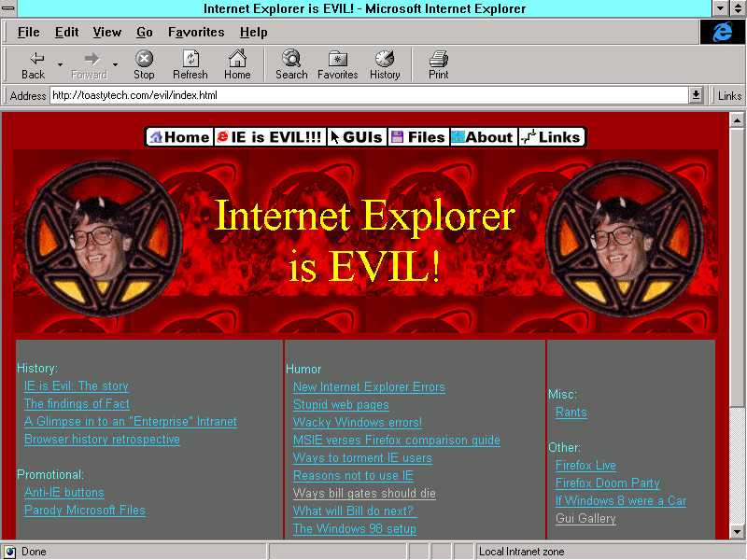Viewport: 747px width, 560px height.
Task: Click the vertical scrollbar down arrow
Action: click(x=737, y=532)
